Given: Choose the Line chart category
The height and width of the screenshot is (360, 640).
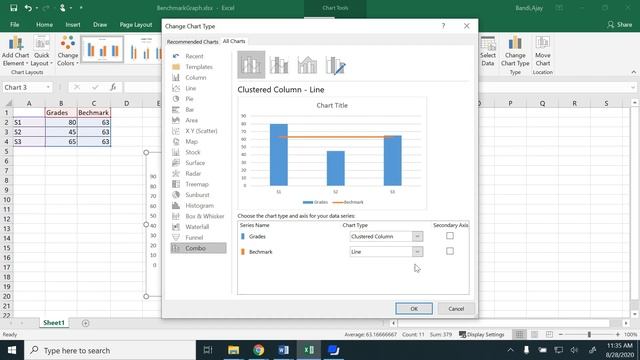Looking at the screenshot, I should [198, 88].
